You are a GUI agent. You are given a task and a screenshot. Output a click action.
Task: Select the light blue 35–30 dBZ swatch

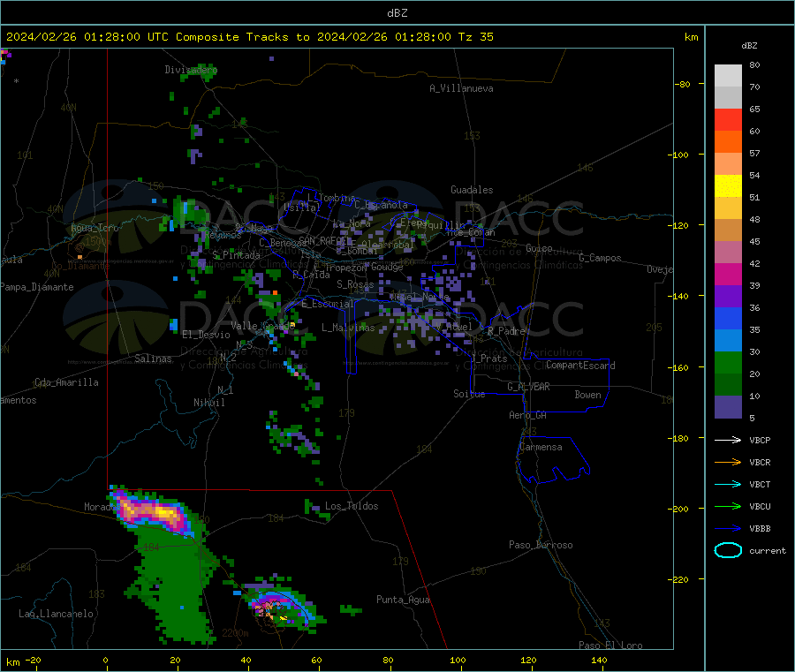728,341
